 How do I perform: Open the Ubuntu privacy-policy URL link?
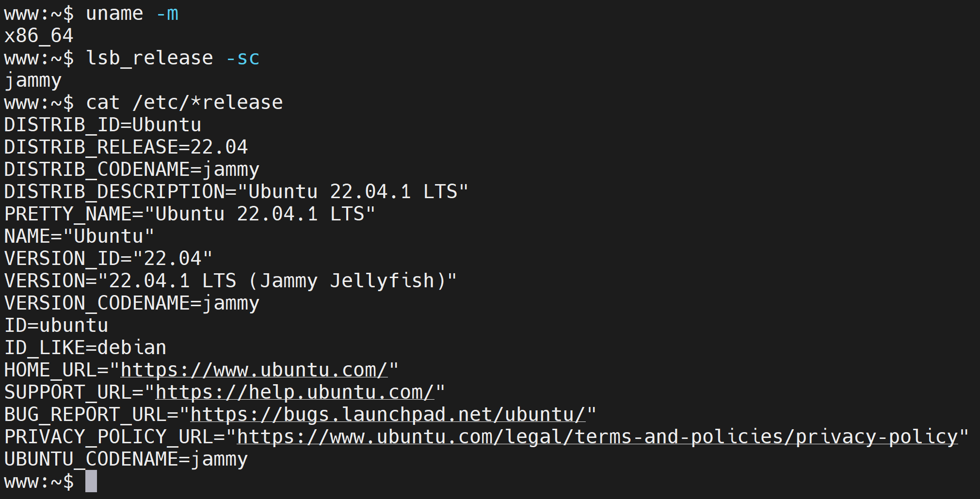pyautogui.click(x=597, y=437)
